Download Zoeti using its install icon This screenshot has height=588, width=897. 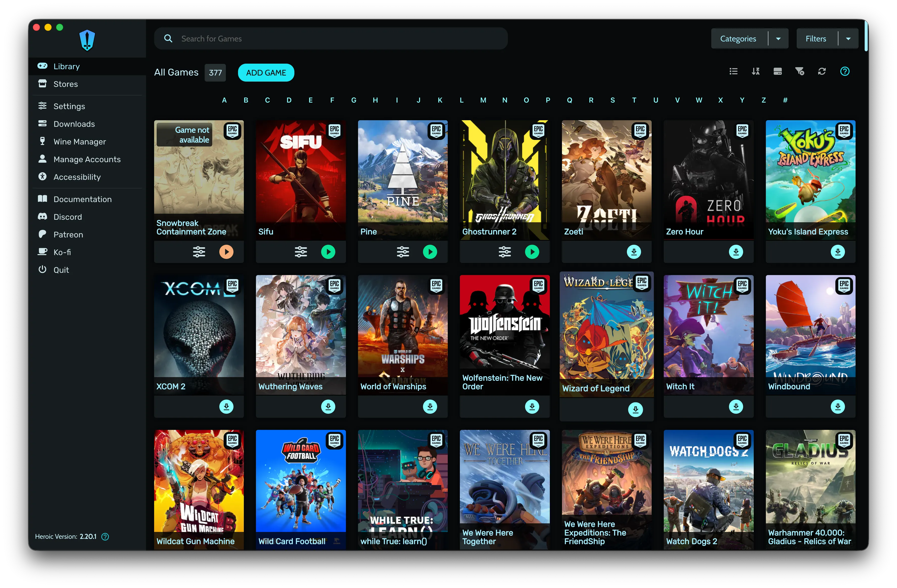click(633, 252)
